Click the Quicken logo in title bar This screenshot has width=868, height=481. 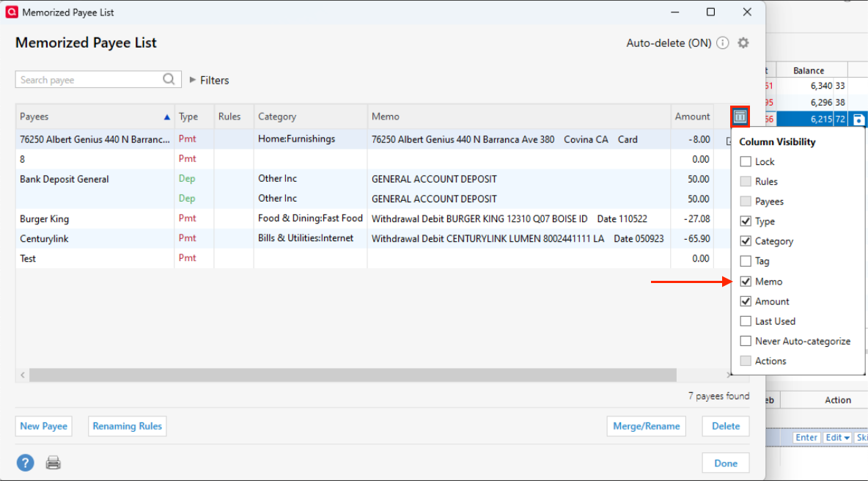point(12,12)
